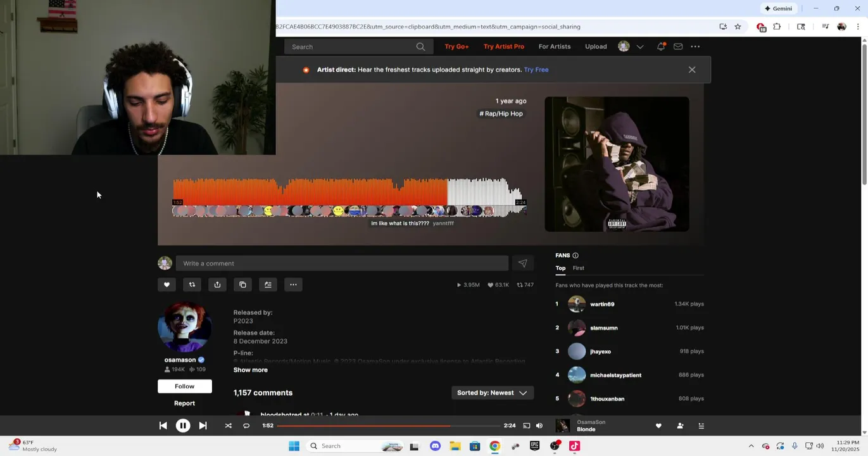Switch to the First fans tab
The height and width of the screenshot is (456, 868).
coord(579,268)
